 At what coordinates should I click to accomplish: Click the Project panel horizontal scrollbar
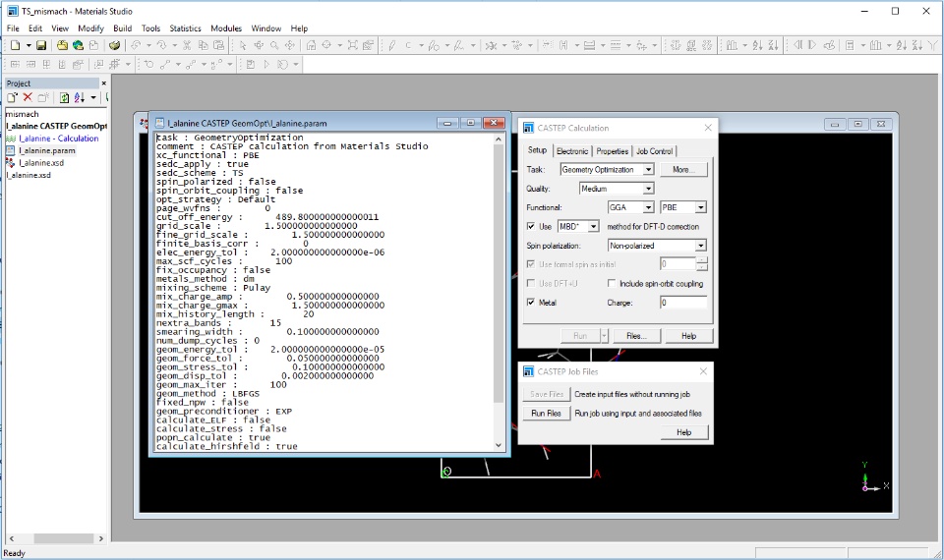click(55, 538)
